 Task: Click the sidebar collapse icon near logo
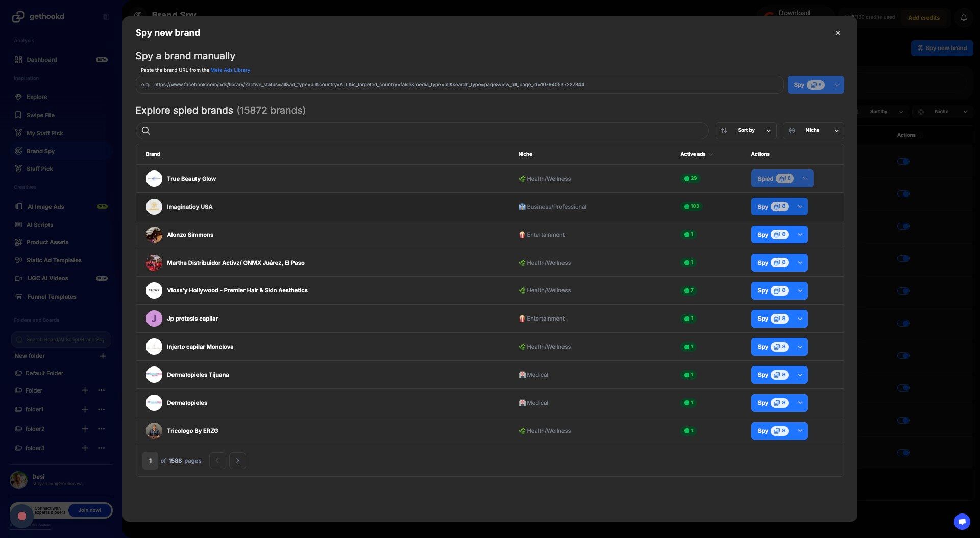click(x=106, y=17)
